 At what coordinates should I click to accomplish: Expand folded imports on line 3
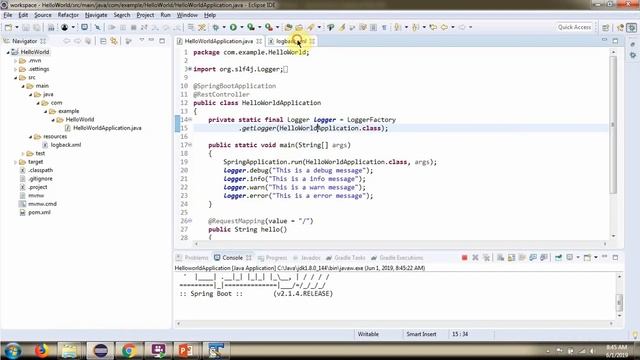point(190,69)
